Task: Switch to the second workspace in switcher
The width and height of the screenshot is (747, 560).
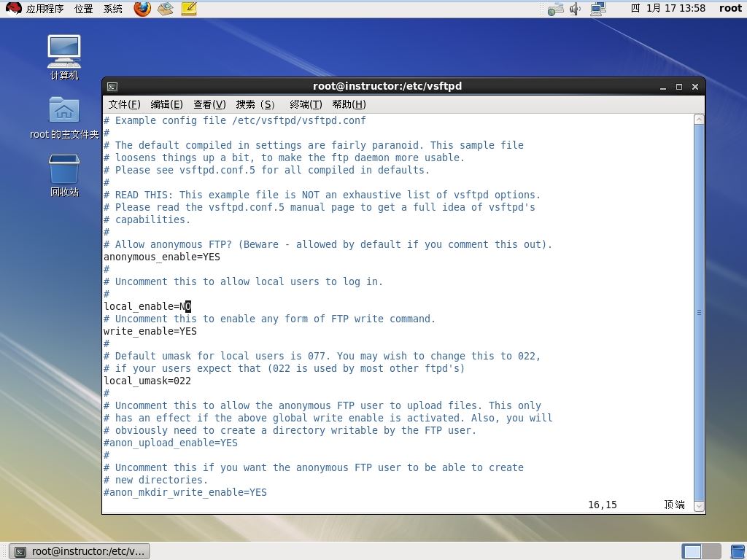Action: [711, 551]
